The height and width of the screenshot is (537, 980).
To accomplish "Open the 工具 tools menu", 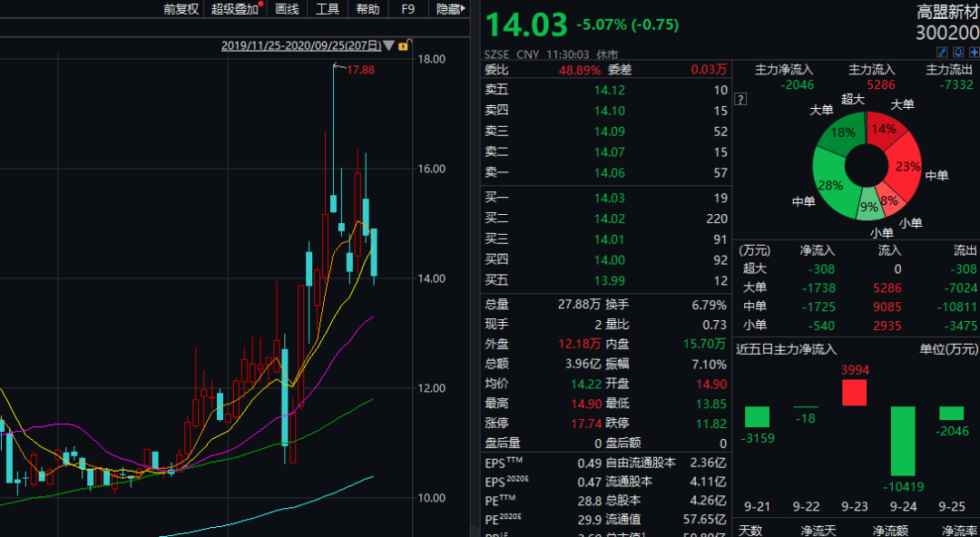I will click(x=327, y=9).
